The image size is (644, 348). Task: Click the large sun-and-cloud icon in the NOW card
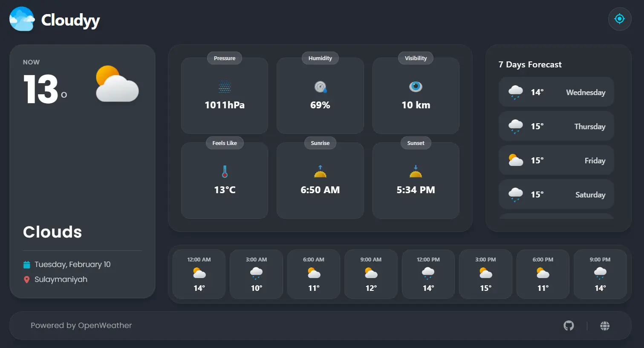[117, 84]
